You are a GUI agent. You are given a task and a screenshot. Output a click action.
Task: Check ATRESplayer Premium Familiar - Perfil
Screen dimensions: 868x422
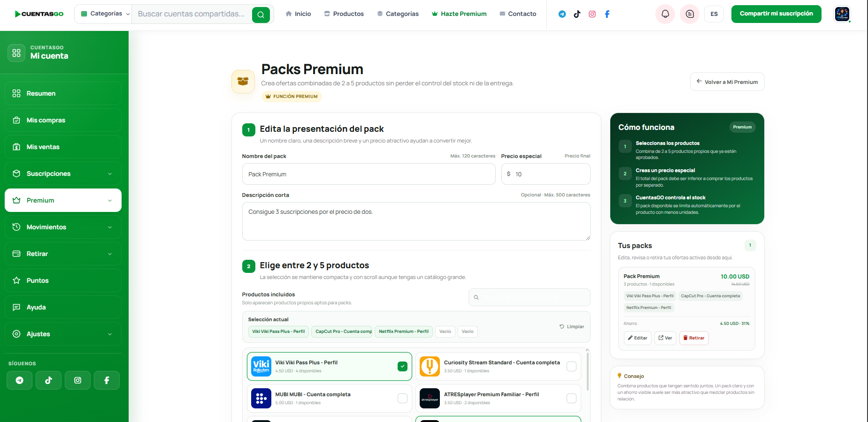tap(571, 398)
